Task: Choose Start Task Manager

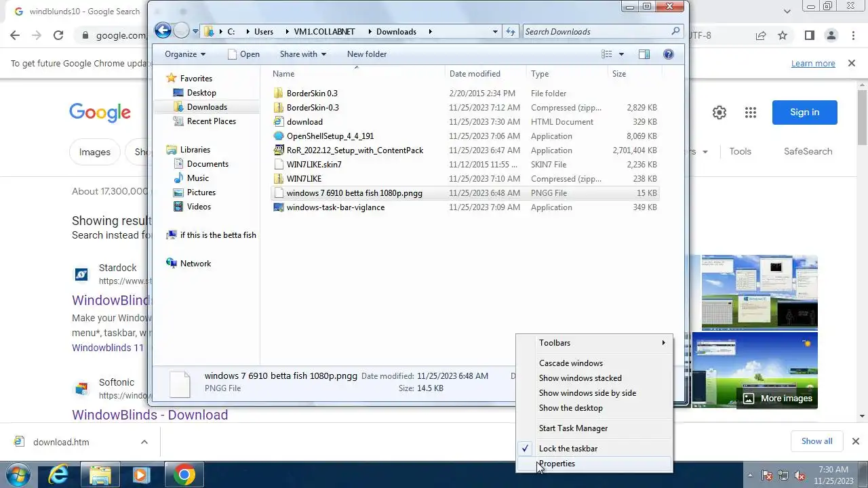Action: pyautogui.click(x=595, y=428)
